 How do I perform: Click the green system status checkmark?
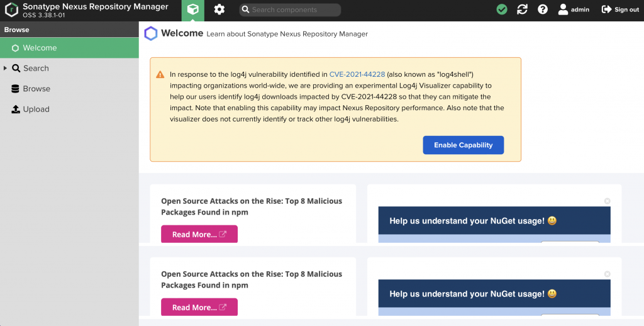point(501,10)
